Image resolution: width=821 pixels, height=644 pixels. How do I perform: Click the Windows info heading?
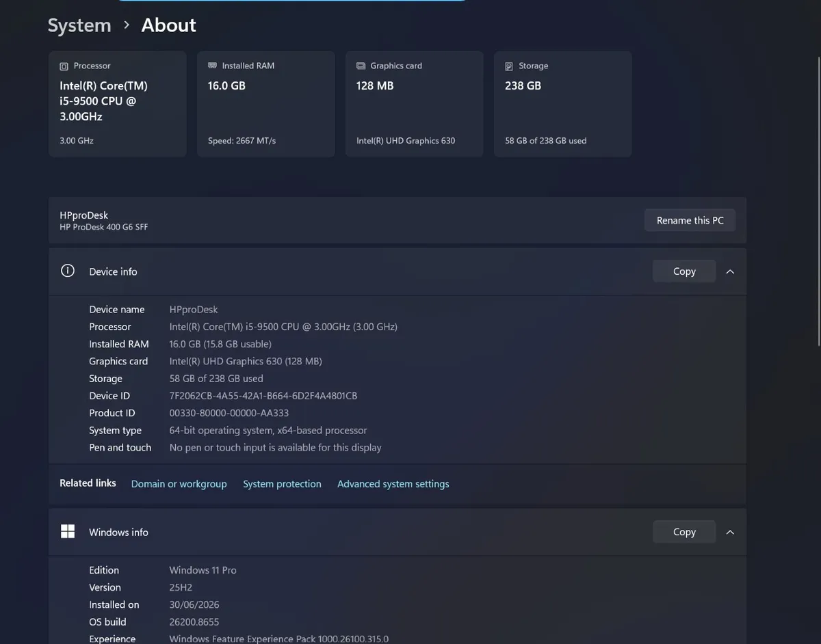coord(118,532)
